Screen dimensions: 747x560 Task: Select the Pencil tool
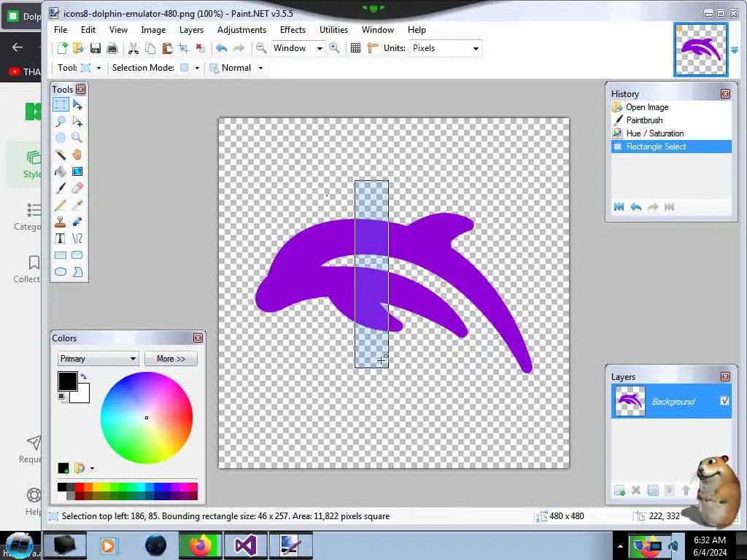click(x=61, y=205)
